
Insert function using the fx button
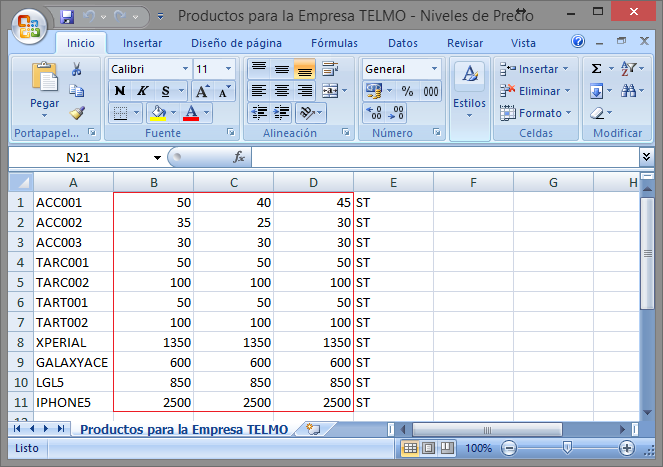239,157
